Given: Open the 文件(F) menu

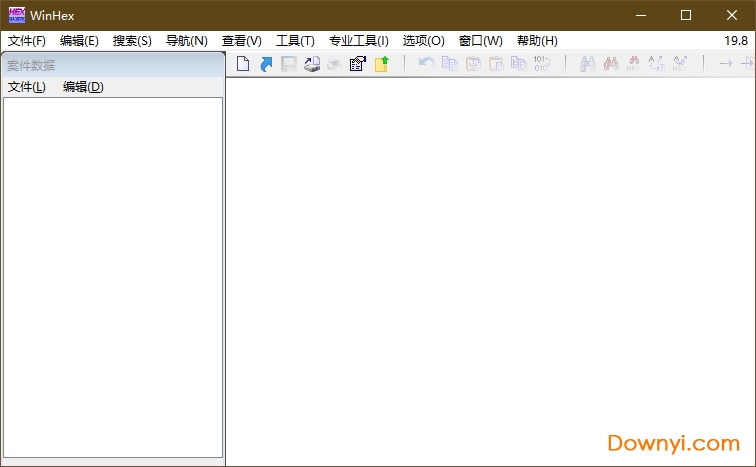Looking at the screenshot, I should coord(27,41).
